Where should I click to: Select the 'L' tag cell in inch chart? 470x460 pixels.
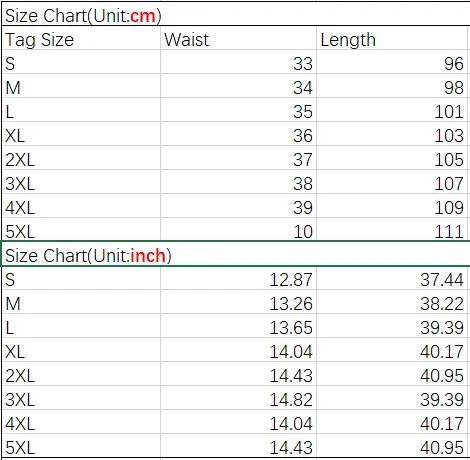(81, 326)
